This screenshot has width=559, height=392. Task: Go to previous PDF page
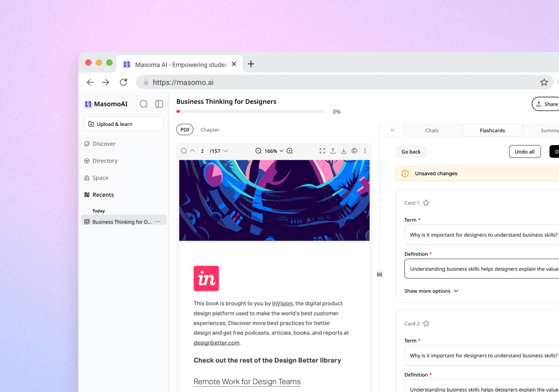(x=192, y=151)
